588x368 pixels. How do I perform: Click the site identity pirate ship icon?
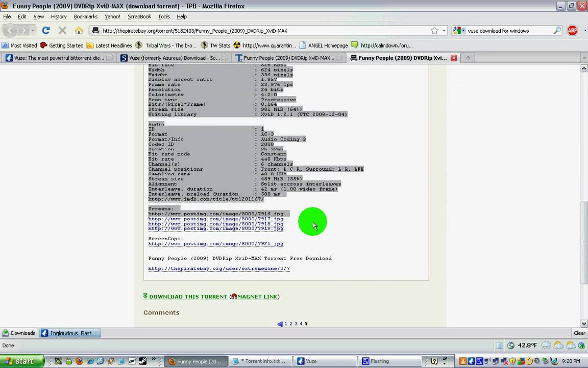(x=95, y=31)
